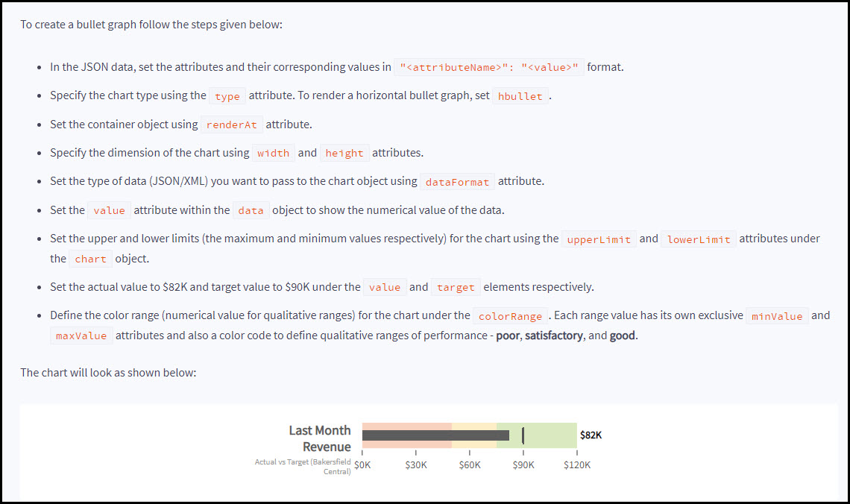The width and height of the screenshot is (850, 504).
Task: Click the target marker line at $90K
Action: (523, 435)
